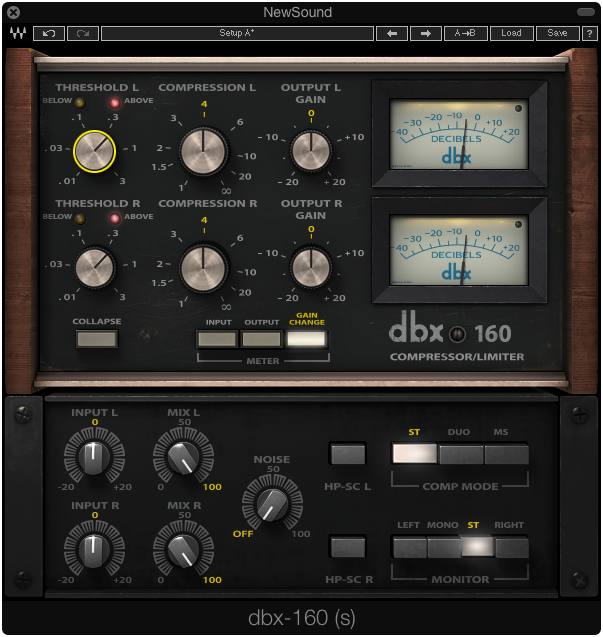Click the upper dbx decibels VU meter
This screenshot has height=637, width=603.
(459, 134)
